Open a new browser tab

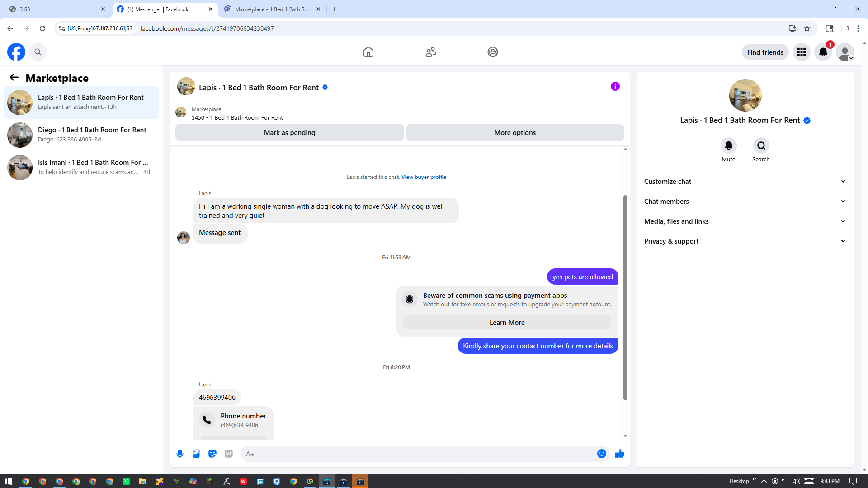coord(335,9)
